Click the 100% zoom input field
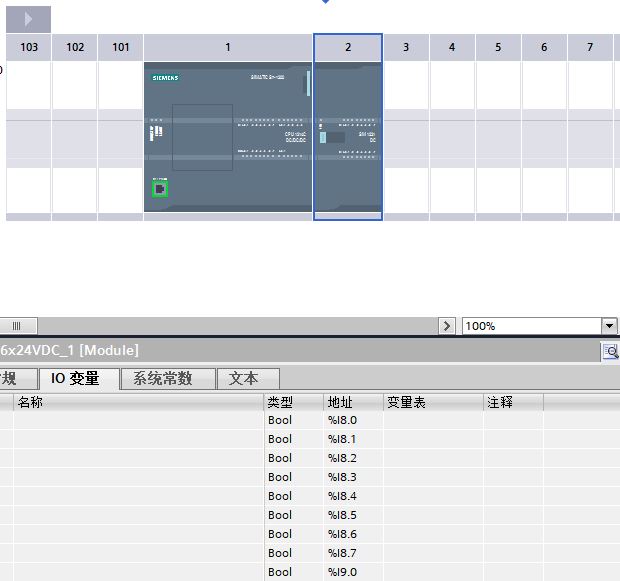620x581 pixels. pyautogui.click(x=530, y=326)
